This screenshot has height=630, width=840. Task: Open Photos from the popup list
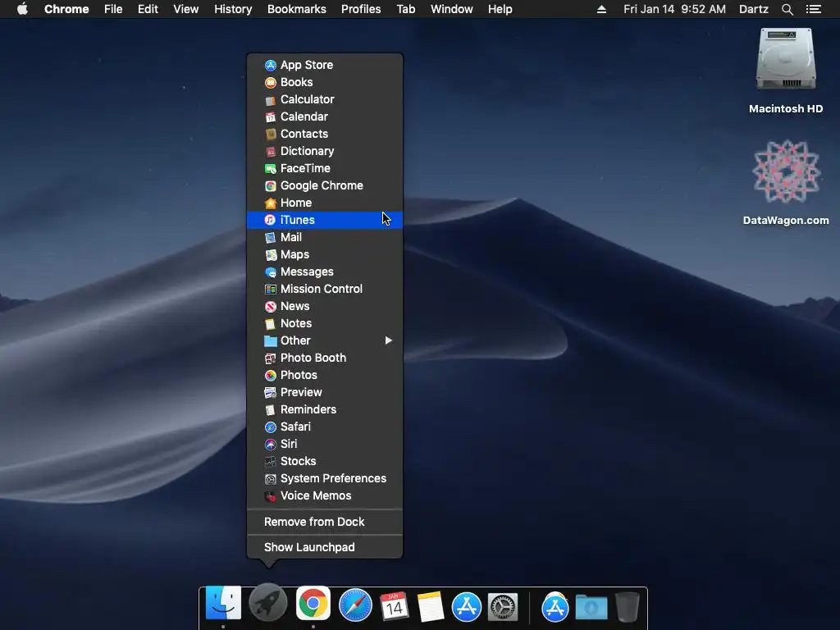(325, 375)
